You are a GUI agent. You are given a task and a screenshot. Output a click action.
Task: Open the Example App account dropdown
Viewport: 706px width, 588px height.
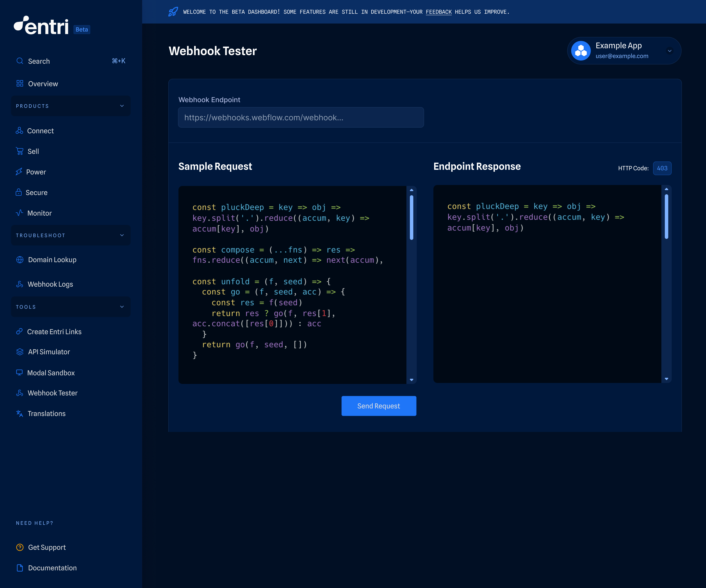pyautogui.click(x=669, y=51)
